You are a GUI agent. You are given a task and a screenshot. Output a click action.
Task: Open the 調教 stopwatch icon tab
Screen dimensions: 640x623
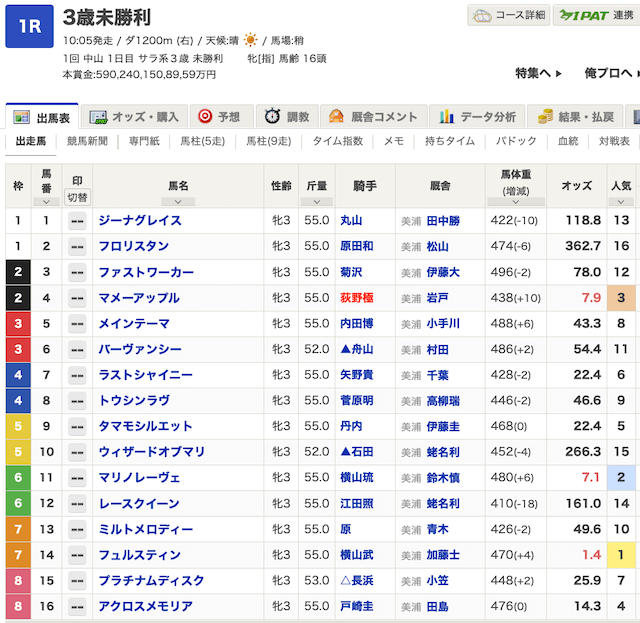[287, 117]
